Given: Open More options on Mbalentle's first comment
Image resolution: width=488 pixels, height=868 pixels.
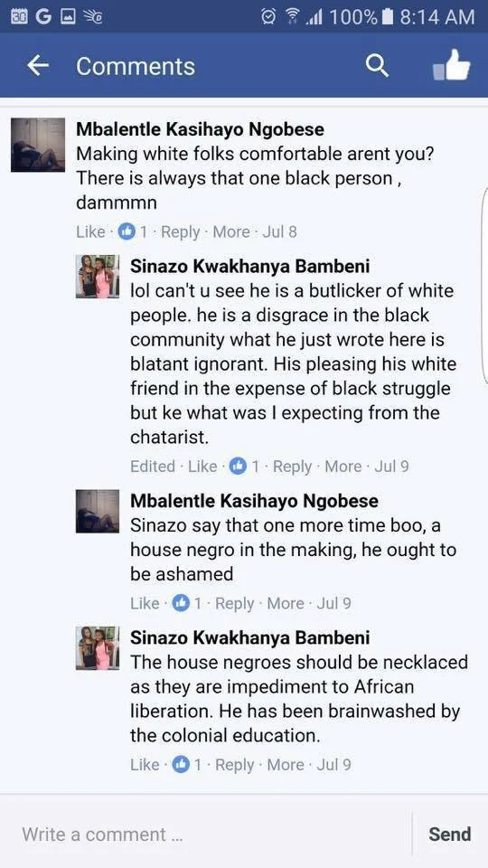Looking at the screenshot, I should click(231, 231).
